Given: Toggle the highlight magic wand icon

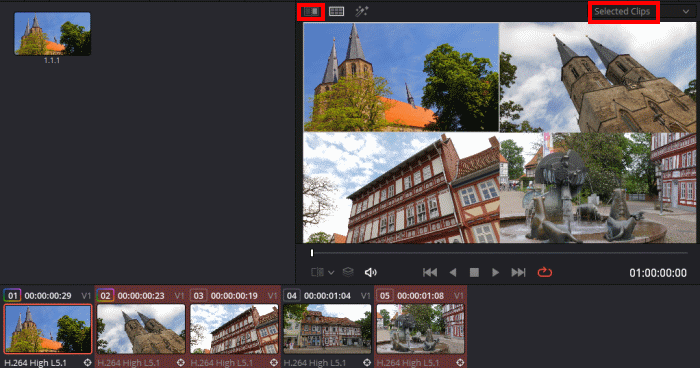Looking at the screenshot, I should [x=362, y=11].
